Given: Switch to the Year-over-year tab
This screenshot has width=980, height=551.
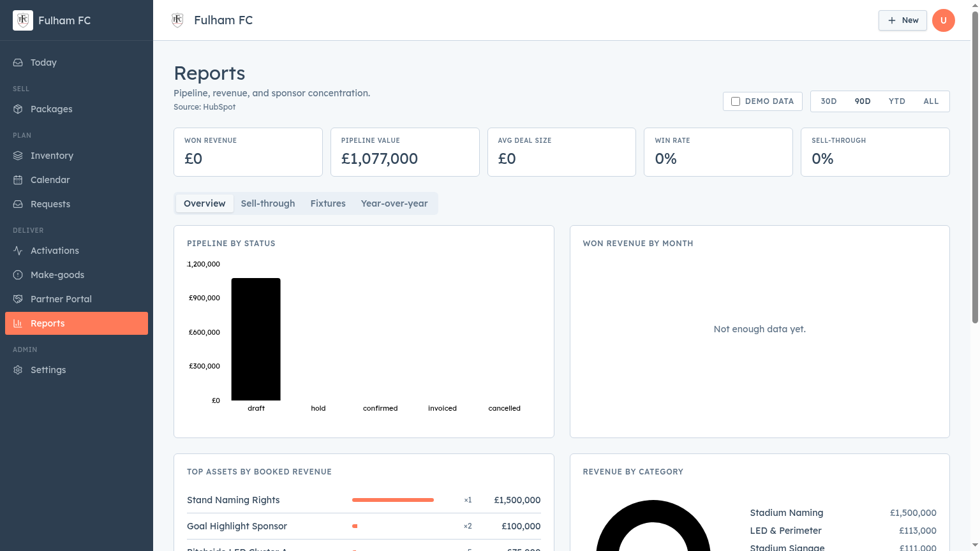Looking at the screenshot, I should tap(394, 203).
